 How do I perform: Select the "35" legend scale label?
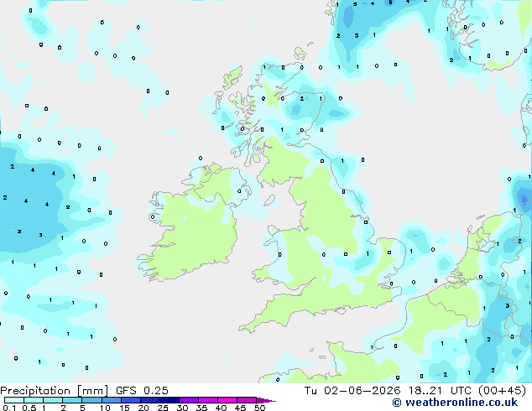(x=201, y=408)
